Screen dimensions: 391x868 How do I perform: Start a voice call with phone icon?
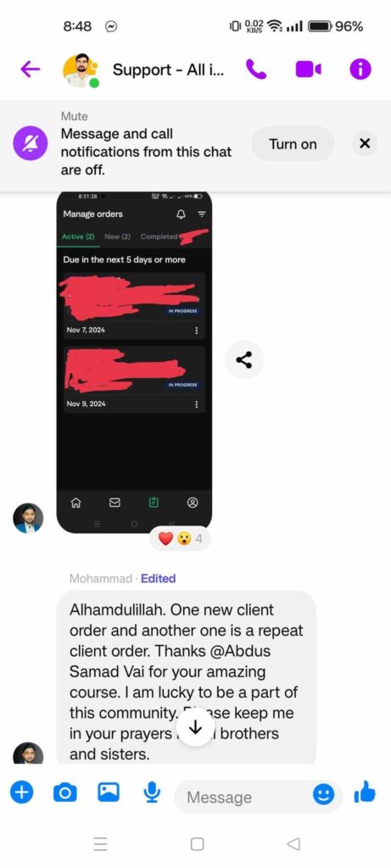pos(256,70)
